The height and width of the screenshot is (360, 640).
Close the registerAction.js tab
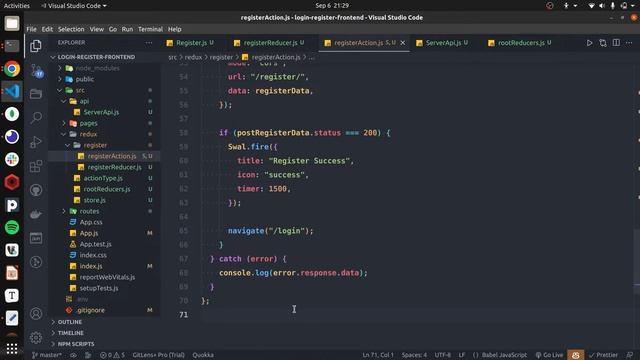pyautogui.click(x=403, y=43)
